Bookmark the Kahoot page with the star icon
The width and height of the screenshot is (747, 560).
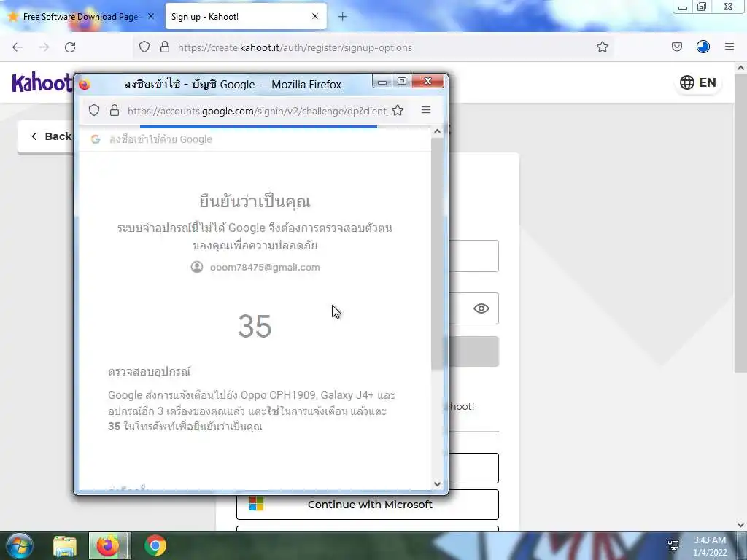[x=602, y=47]
